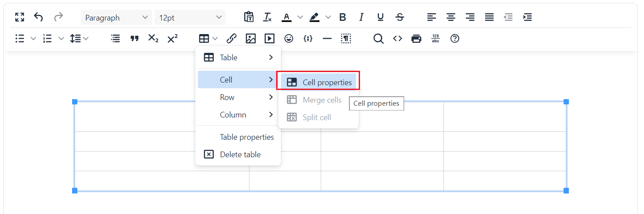Viewport: 644px width, 214px height.
Task: Open the Cell submenu
Action: (238, 80)
